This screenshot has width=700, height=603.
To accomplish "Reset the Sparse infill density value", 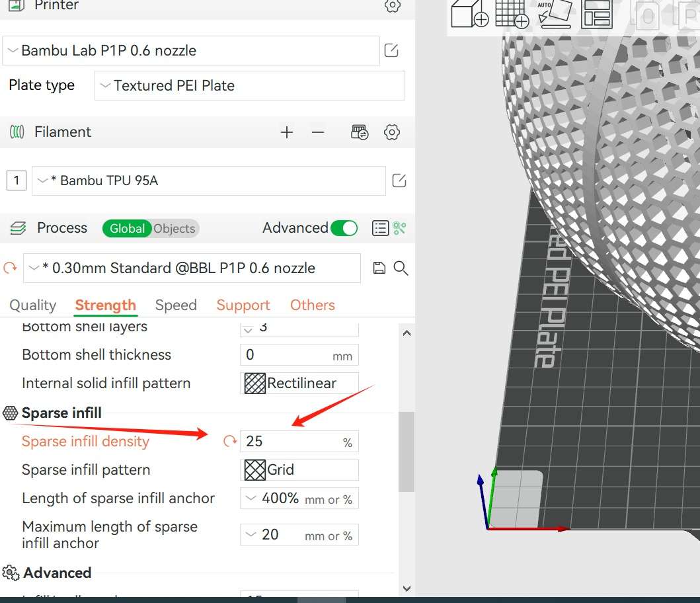I will pos(229,441).
